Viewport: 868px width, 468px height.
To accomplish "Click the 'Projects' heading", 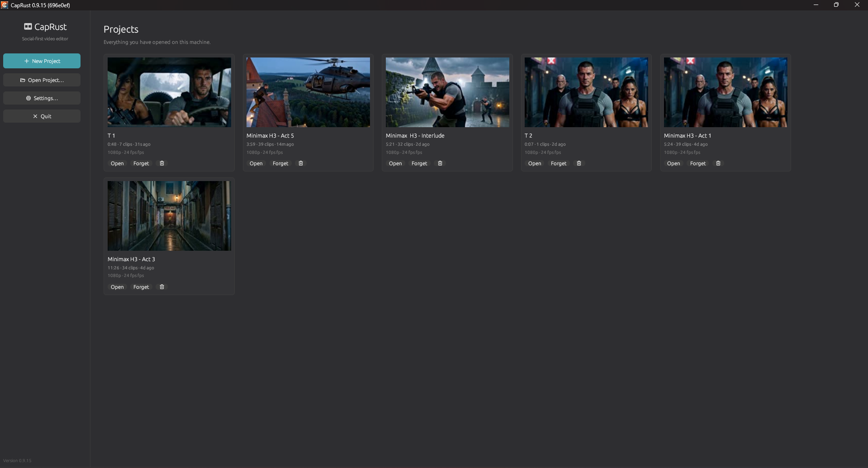I will pos(121,29).
